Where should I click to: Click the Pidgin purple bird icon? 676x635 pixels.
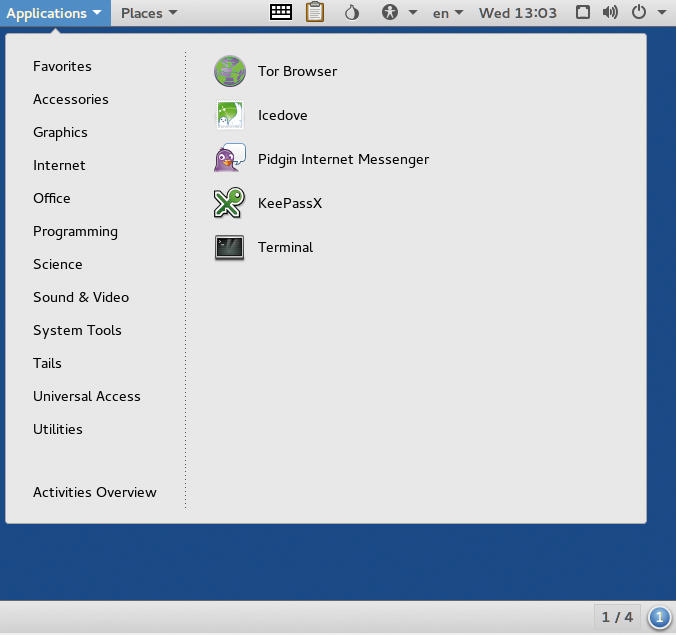tap(230, 158)
